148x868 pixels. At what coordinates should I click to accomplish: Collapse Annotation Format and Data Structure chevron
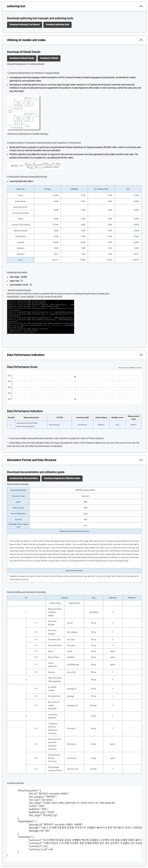point(141,460)
